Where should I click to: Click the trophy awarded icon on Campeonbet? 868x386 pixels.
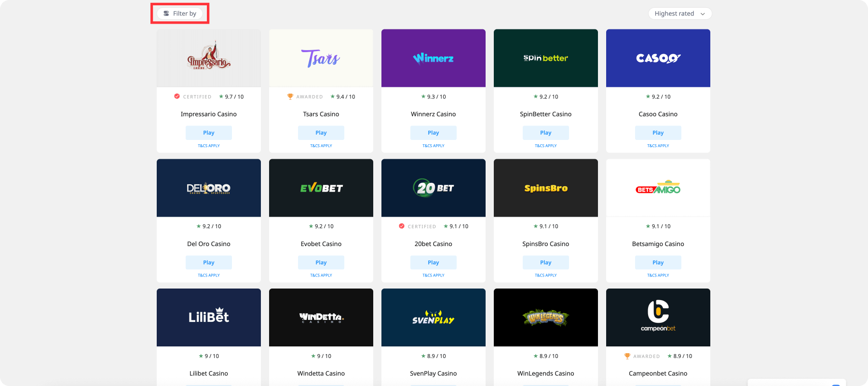tap(627, 356)
